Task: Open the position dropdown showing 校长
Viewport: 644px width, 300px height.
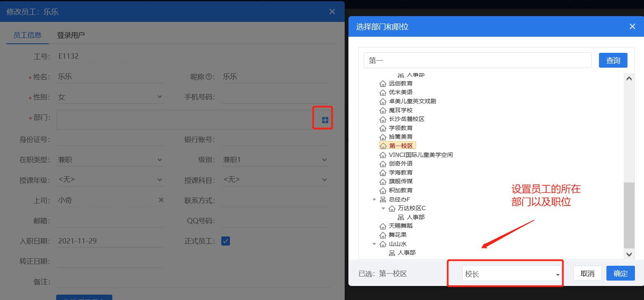Action: (512, 274)
